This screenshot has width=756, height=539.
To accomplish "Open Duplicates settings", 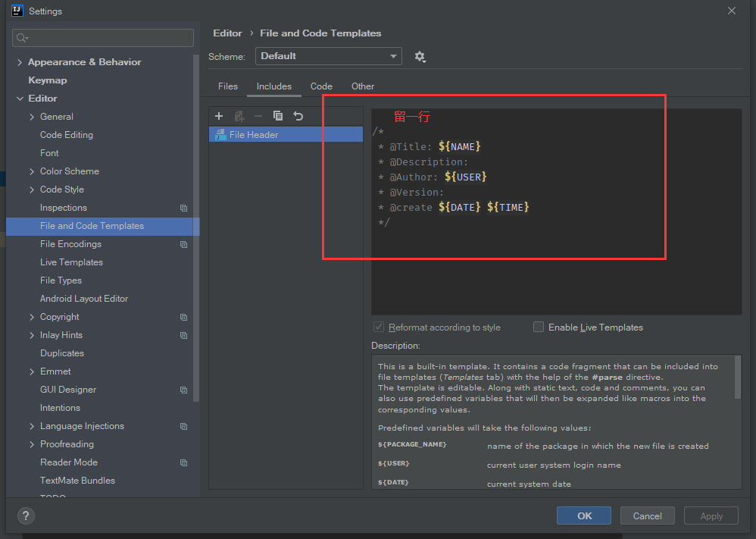I will pyautogui.click(x=61, y=353).
